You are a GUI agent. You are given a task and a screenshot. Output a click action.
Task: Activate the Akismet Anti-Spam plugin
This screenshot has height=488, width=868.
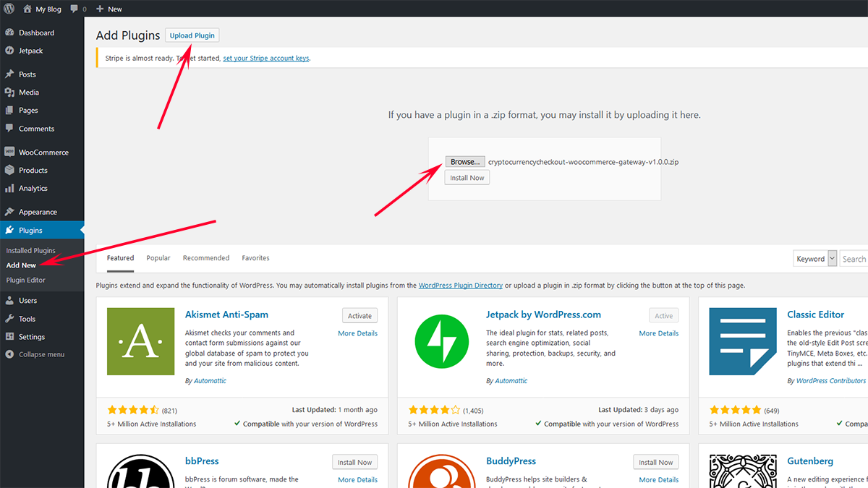tap(359, 316)
